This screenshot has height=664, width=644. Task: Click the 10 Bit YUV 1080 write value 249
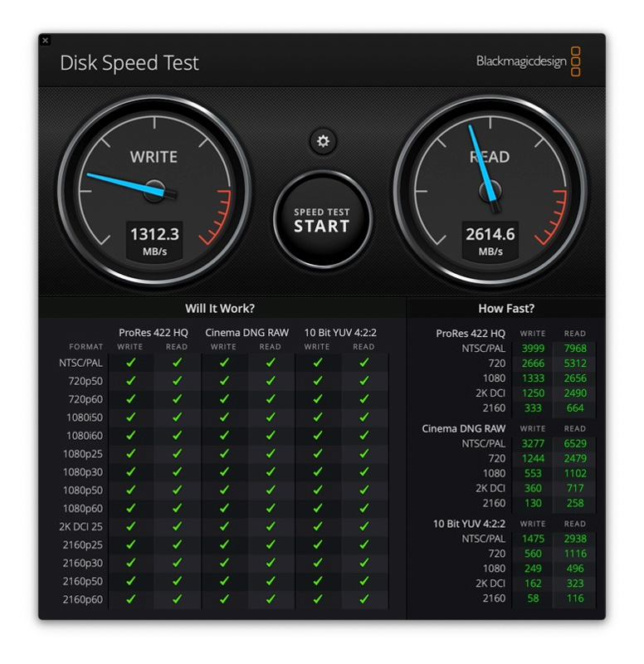coord(534,569)
